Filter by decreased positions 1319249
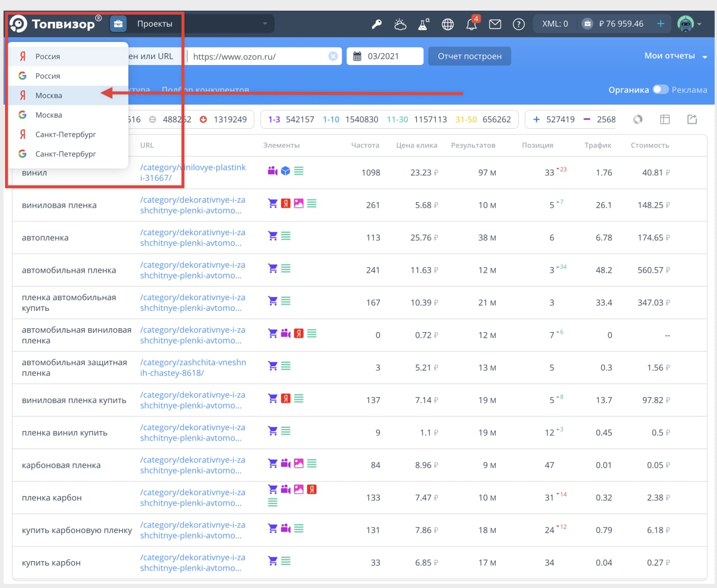The height and width of the screenshot is (588, 717). (223, 119)
